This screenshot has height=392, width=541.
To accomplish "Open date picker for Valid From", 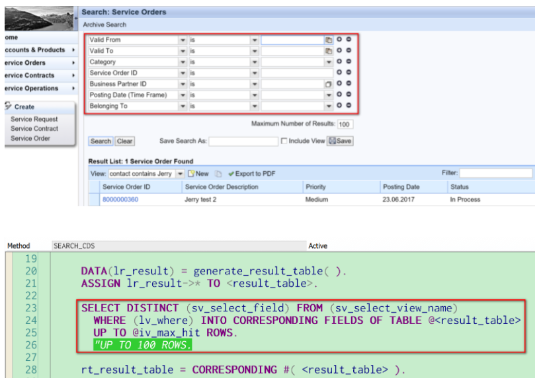I will 329,40.
